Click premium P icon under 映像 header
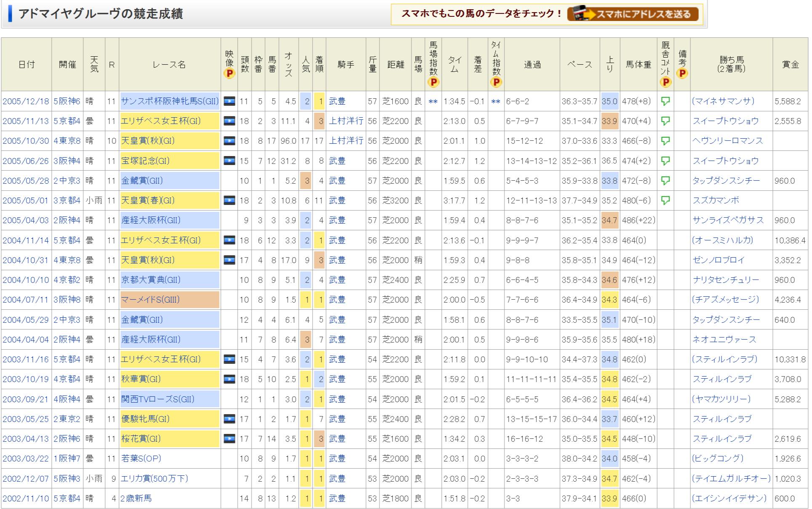The width and height of the screenshot is (812, 509). coord(229,74)
